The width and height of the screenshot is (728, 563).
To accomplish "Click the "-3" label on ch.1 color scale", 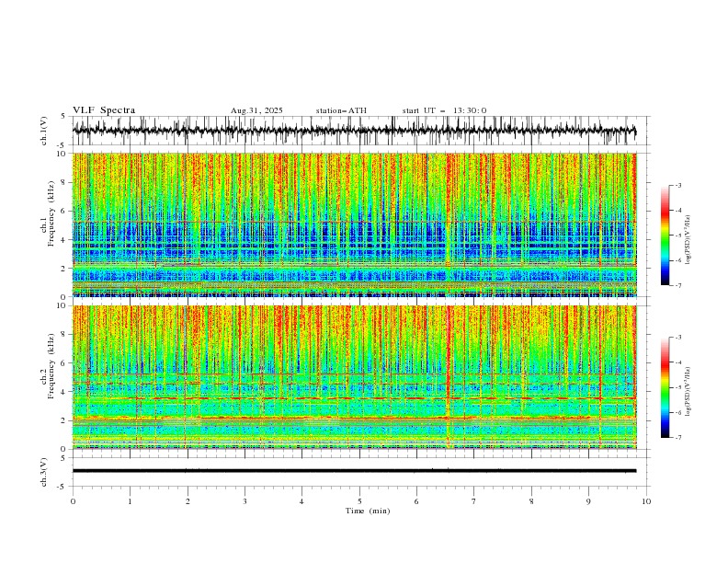I will point(678,185).
